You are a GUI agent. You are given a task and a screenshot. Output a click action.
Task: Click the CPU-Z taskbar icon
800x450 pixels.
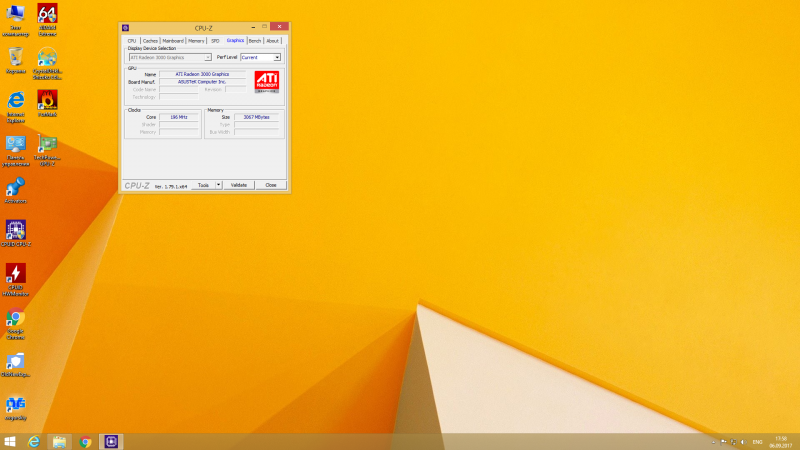pos(111,441)
